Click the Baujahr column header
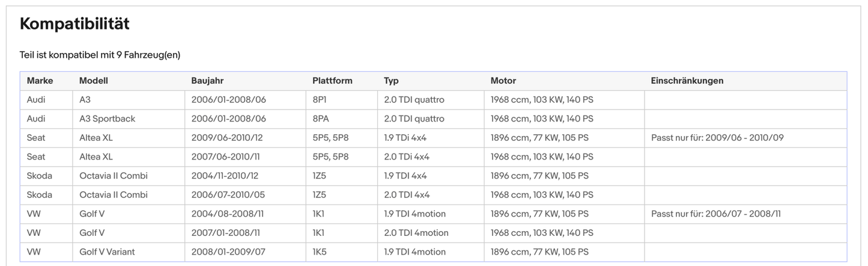This screenshot has width=868, height=266. 207,81
